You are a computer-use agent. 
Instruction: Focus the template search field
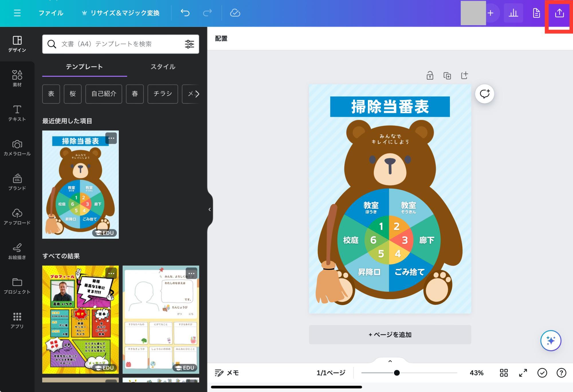click(120, 44)
